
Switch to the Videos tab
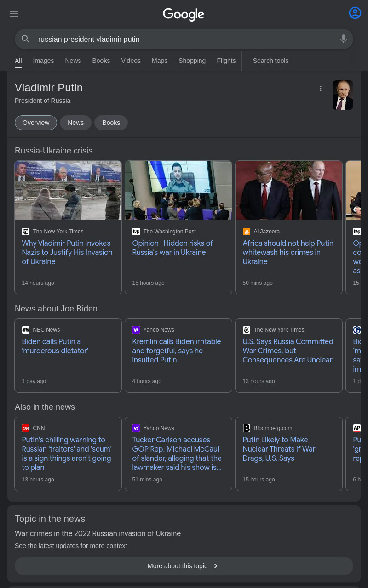pyautogui.click(x=131, y=61)
